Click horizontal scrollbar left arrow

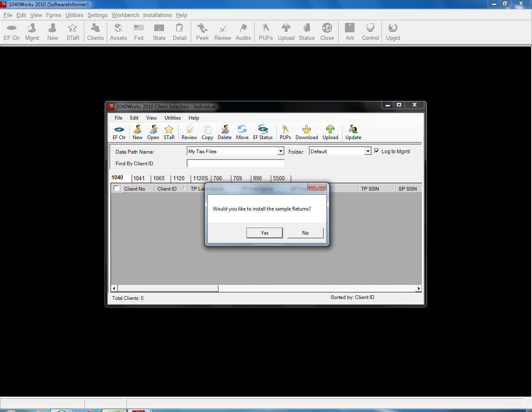[x=114, y=288]
